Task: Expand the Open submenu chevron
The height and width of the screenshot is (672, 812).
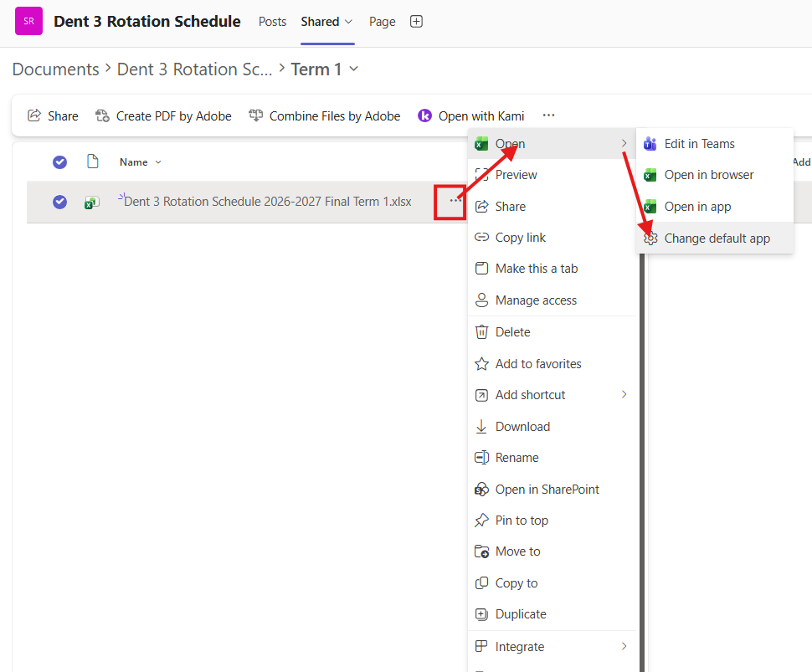Action: (x=624, y=143)
